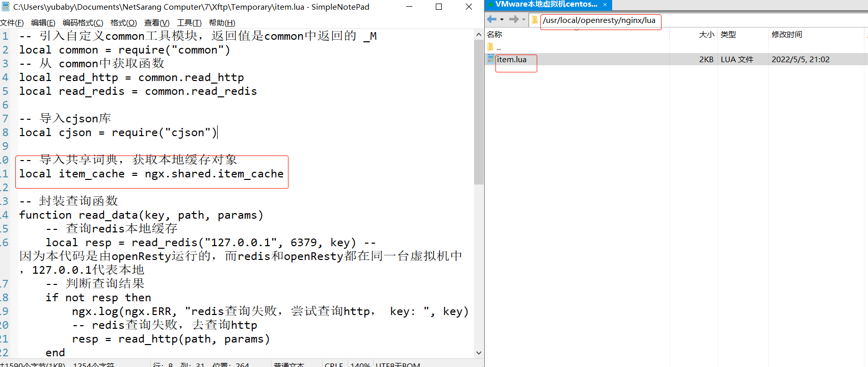The width and height of the screenshot is (868, 367).
Task: Click the 'function read_data(key, path, params)' line
Action: coord(141,215)
